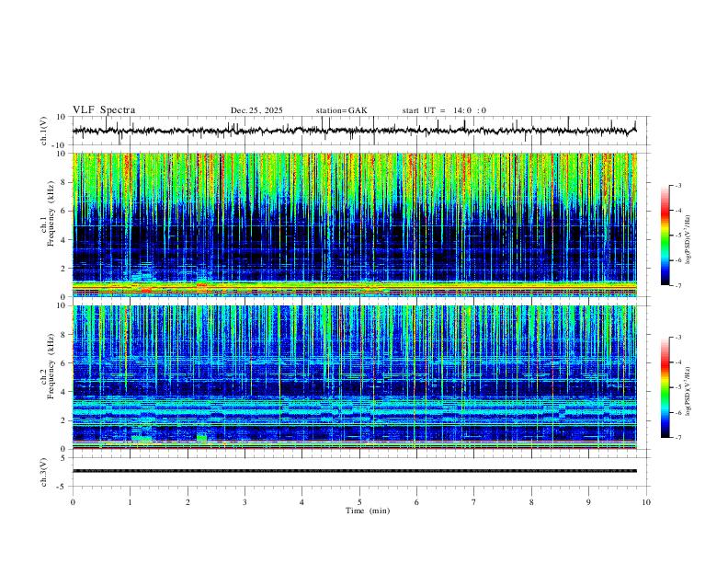
Task: Click the "-4" tick on ch.2 color bar
Action: (x=678, y=362)
